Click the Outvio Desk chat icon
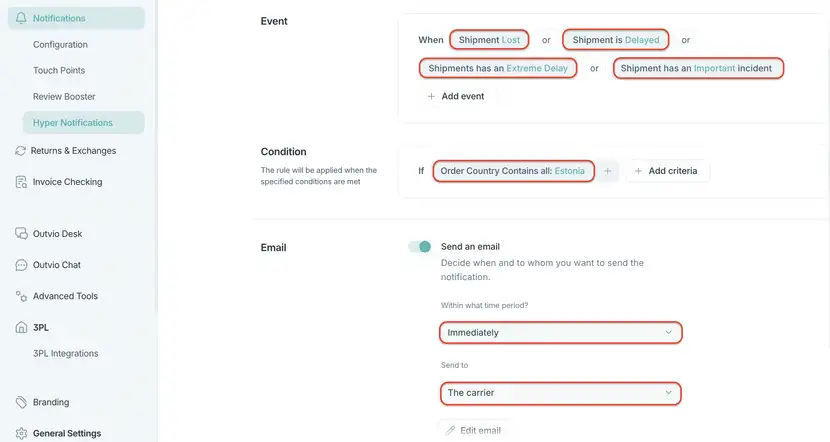 21,233
